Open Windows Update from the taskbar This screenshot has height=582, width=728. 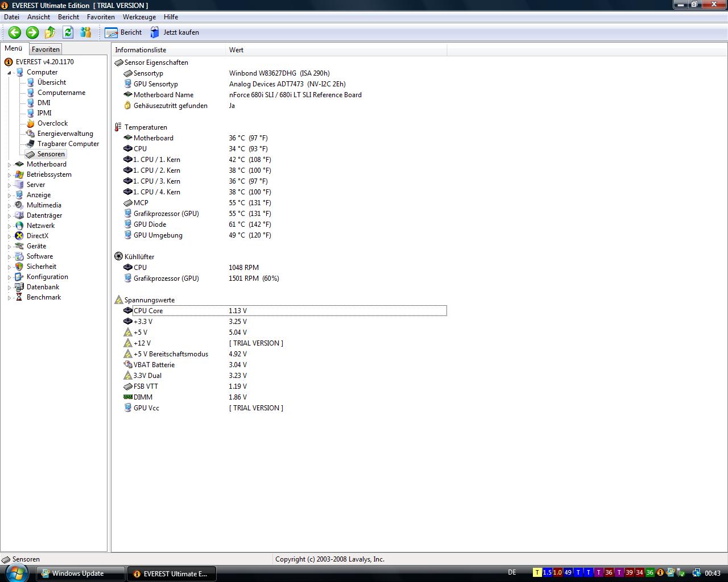[81, 573]
